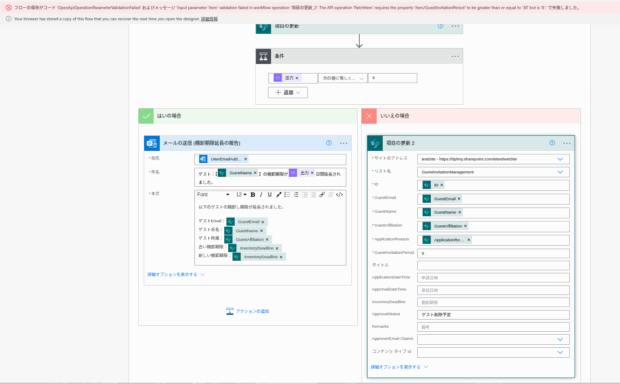Toggle underline in the mail body editor
This screenshot has width=620, height=384.
coord(270,195)
